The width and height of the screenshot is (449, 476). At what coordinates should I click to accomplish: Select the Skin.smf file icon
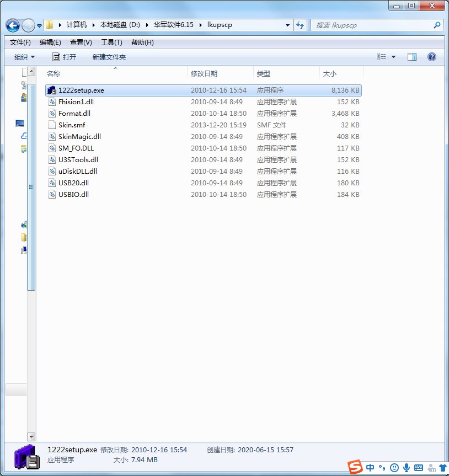coord(52,125)
